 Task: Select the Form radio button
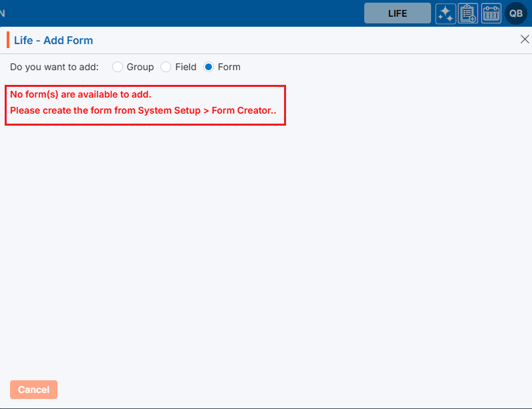(x=209, y=67)
